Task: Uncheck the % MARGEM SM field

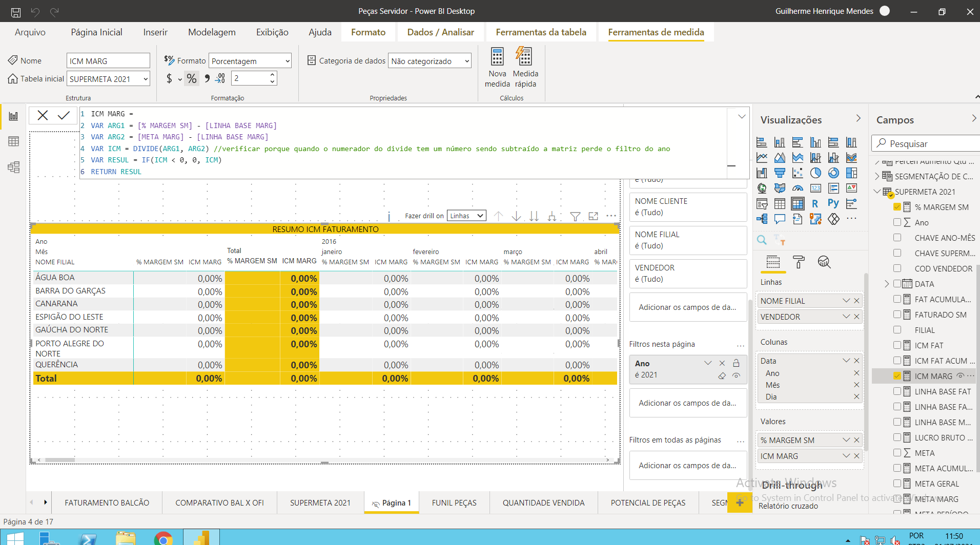Action: pos(897,207)
